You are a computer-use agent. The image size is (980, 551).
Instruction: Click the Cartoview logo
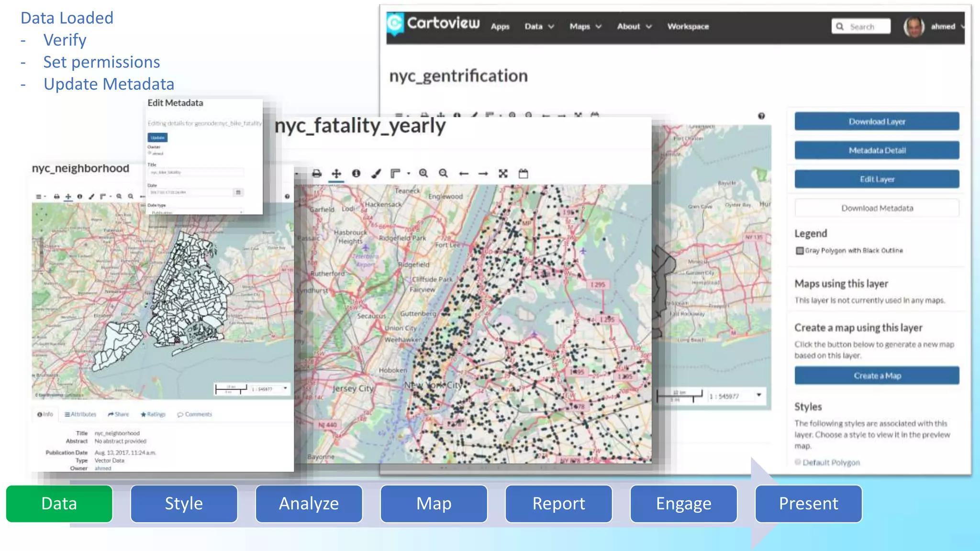[433, 24]
